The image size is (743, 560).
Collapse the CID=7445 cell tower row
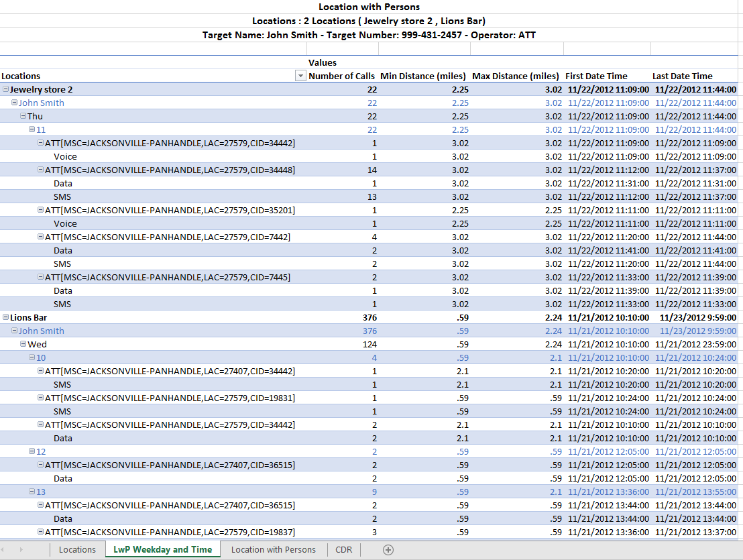pos(40,277)
